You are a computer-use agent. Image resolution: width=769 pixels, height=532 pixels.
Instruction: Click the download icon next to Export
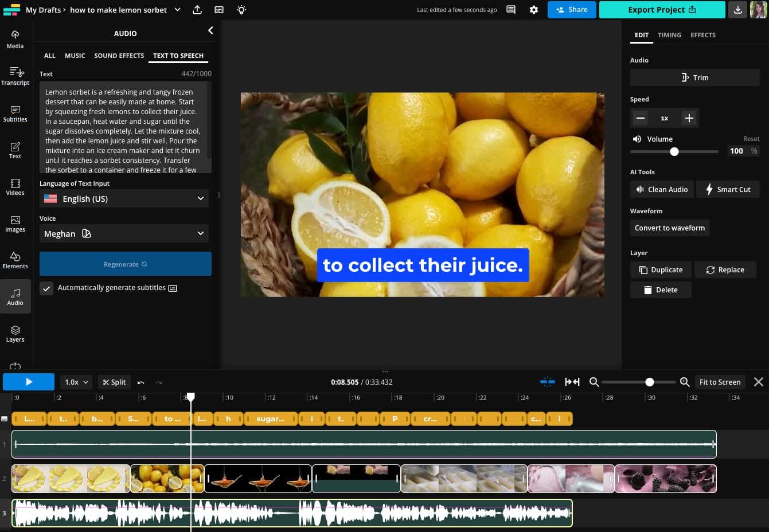tap(738, 10)
